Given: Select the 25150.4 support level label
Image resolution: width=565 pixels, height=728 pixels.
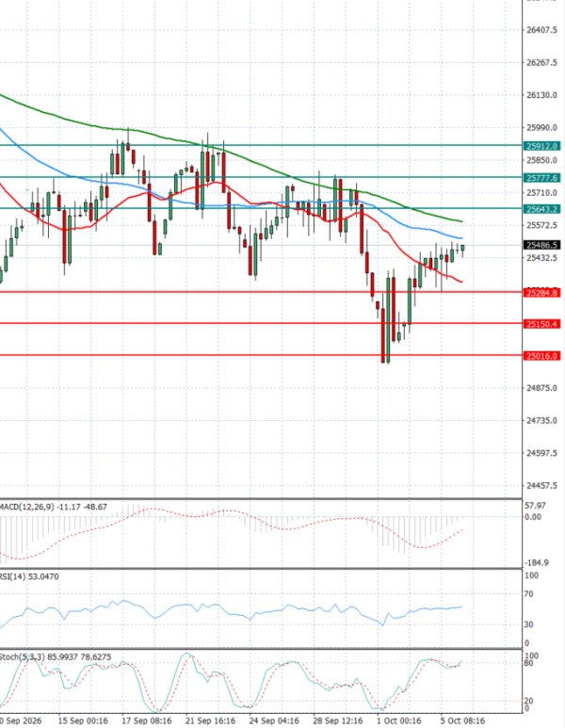Looking at the screenshot, I should point(541,324).
